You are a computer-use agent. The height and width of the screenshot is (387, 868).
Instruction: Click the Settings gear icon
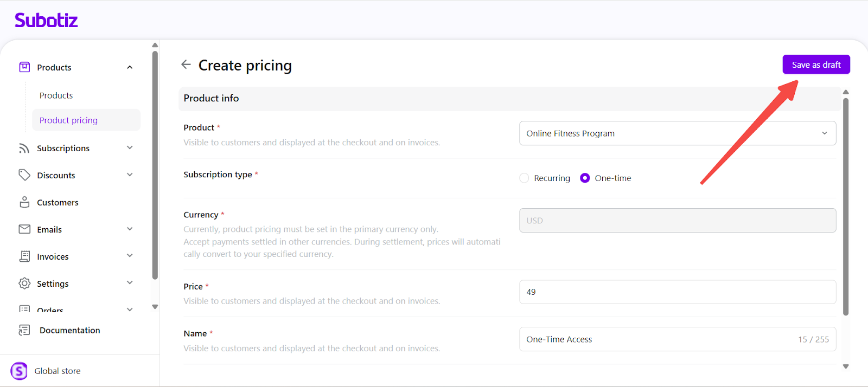24,283
